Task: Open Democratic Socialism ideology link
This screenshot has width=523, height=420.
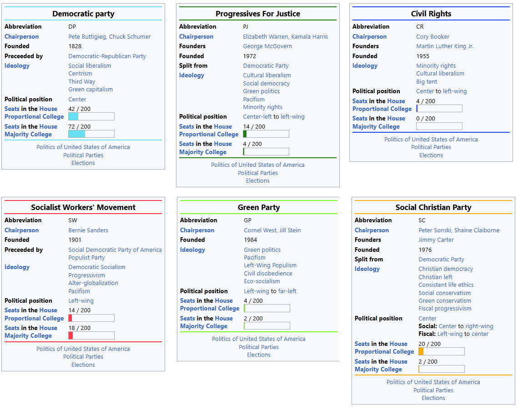Action: pyautogui.click(x=97, y=267)
